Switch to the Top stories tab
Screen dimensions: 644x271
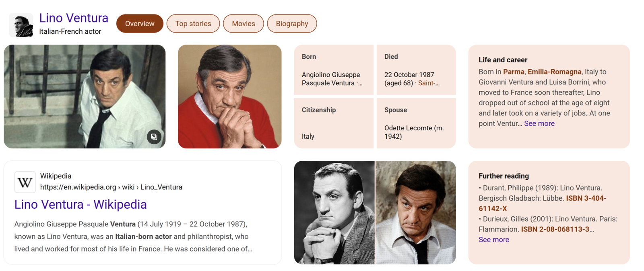click(x=193, y=24)
